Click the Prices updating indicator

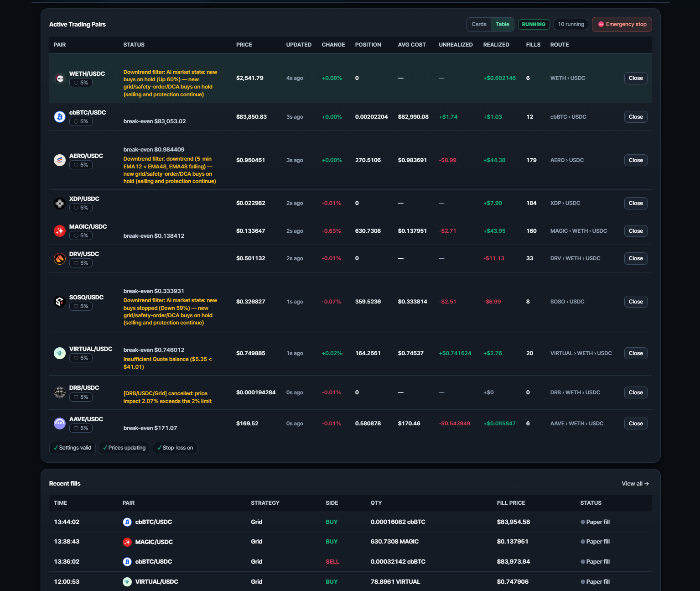click(124, 448)
